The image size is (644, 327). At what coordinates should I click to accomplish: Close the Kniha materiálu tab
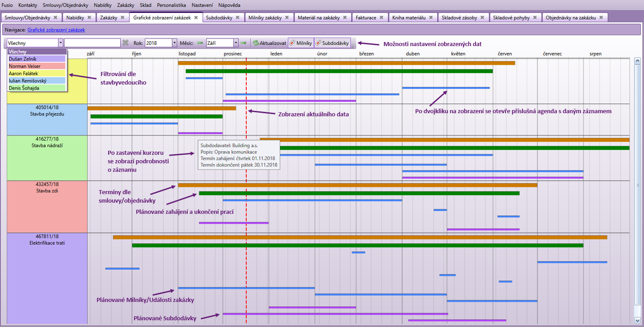[x=430, y=17]
